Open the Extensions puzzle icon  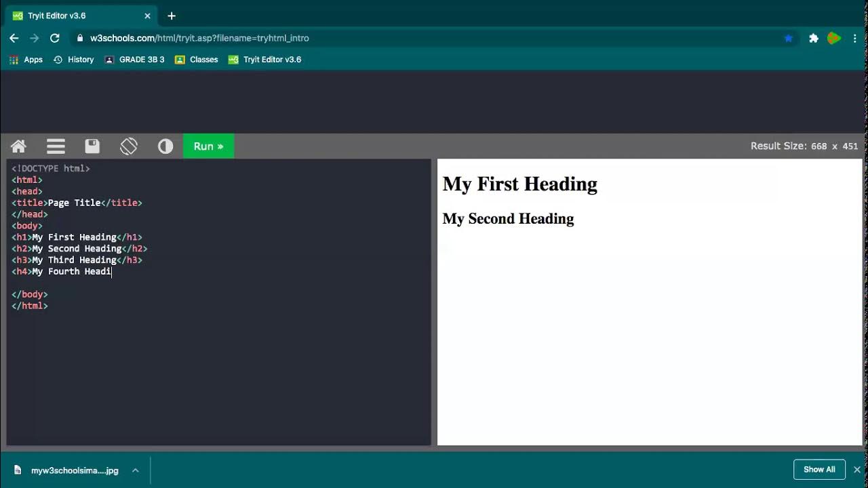[814, 39]
